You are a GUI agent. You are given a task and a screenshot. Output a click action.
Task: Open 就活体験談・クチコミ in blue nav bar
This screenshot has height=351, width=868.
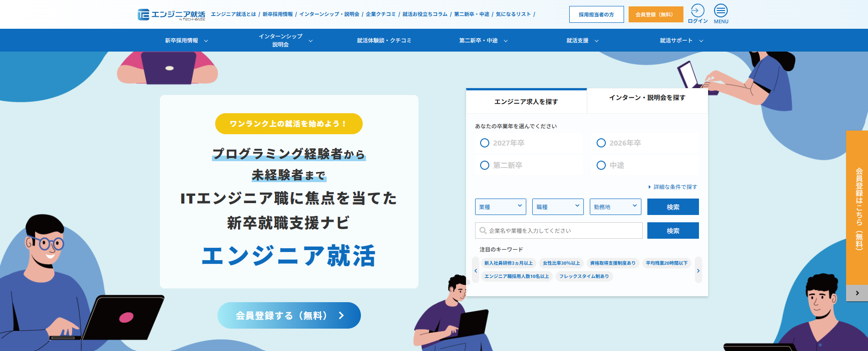click(384, 41)
